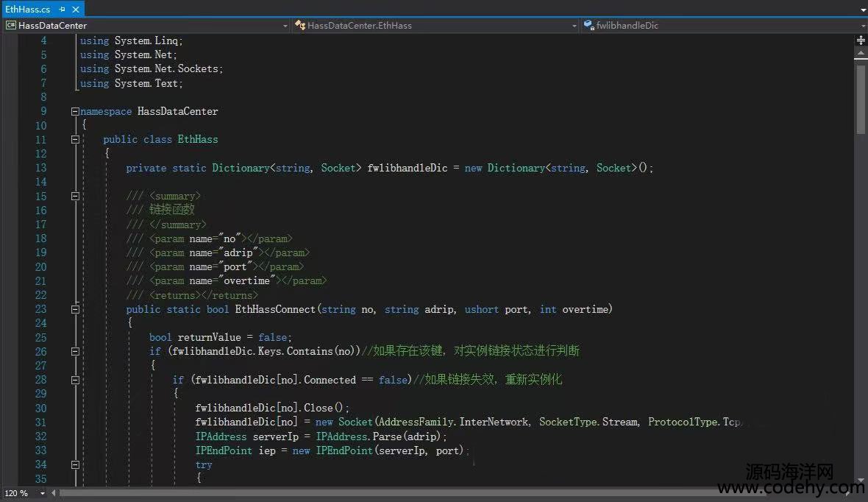This screenshot has width=868, height=502.
Task: Click the horizontal scrollbar track
Action: point(451,492)
